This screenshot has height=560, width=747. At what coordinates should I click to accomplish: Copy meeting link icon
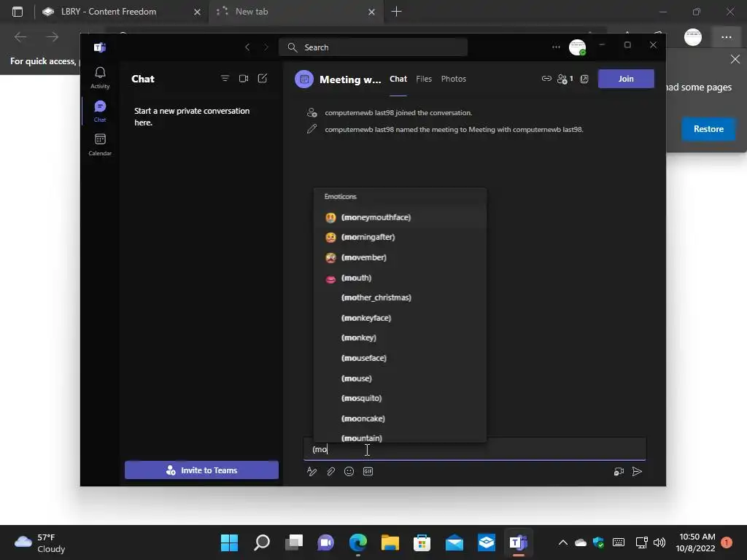pyautogui.click(x=546, y=79)
